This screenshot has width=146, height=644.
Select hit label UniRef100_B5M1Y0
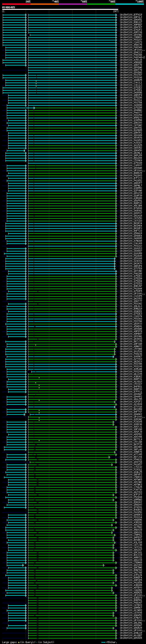(131, 118)
